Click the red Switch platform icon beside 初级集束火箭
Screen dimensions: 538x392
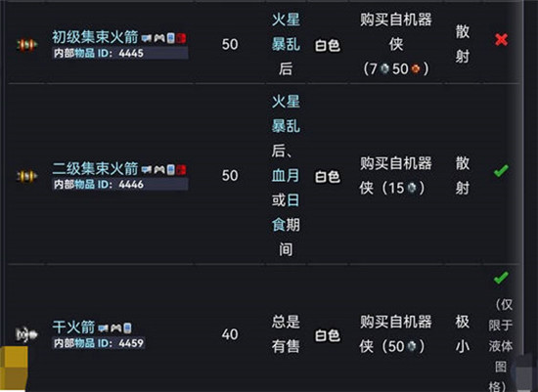[x=181, y=38]
